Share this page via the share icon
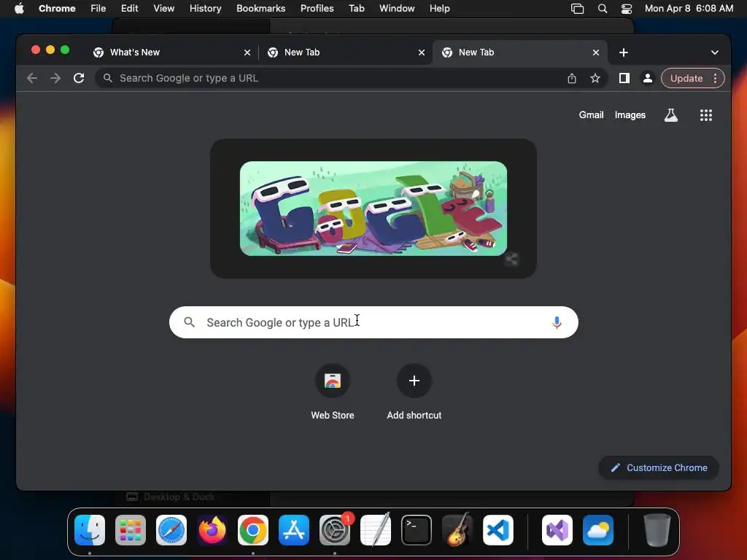 coord(572,79)
